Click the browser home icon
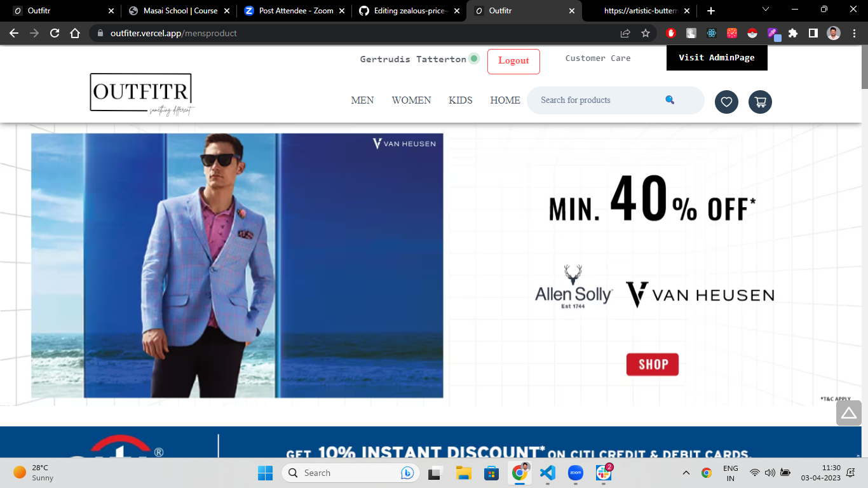868x488 pixels. click(x=75, y=33)
